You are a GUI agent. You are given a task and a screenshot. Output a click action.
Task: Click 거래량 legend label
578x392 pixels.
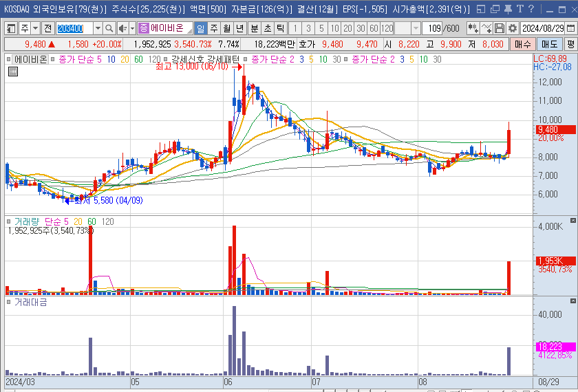click(x=27, y=221)
